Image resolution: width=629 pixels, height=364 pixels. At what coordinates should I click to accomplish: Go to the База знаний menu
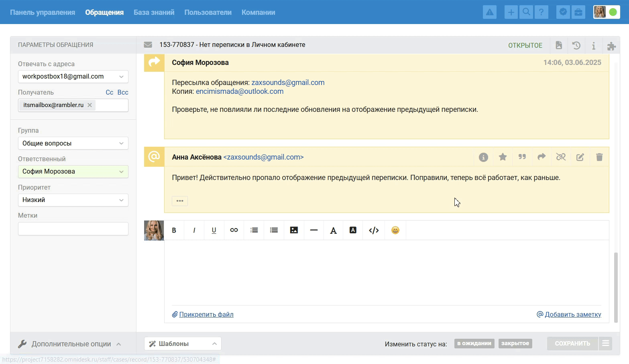pyautogui.click(x=154, y=12)
